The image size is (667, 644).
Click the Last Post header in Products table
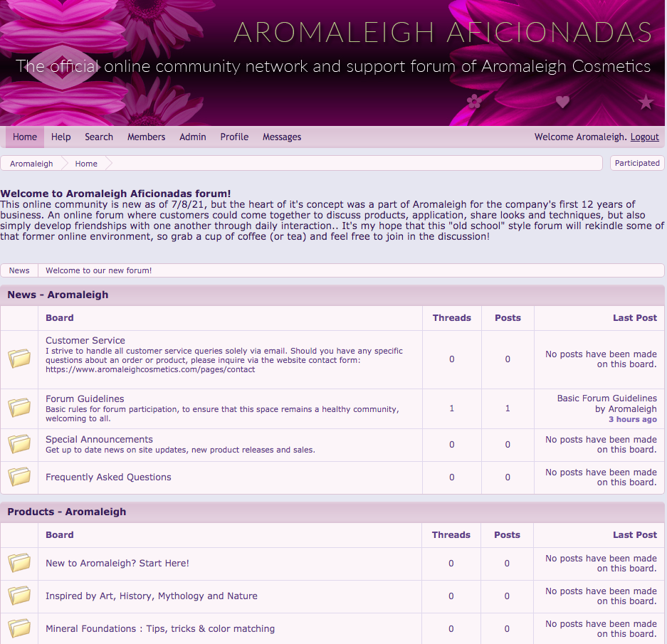coord(635,534)
